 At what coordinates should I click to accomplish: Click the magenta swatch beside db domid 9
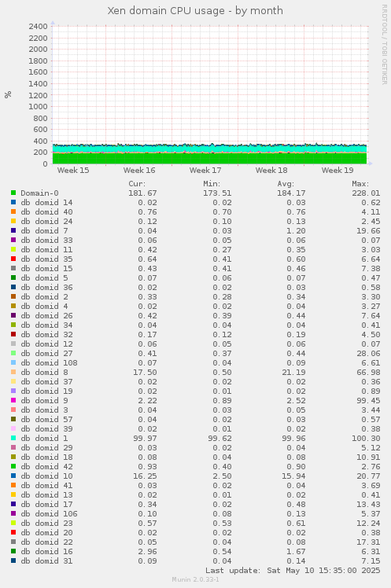(13, 400)
